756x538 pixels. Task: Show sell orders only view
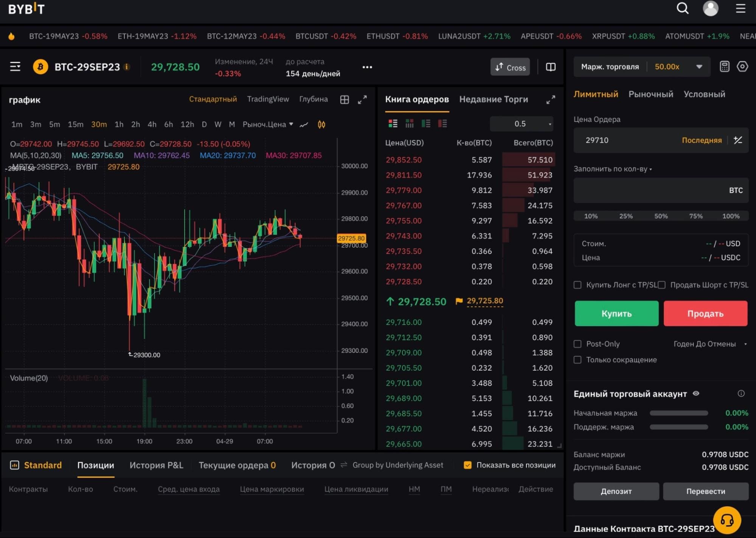442,124
